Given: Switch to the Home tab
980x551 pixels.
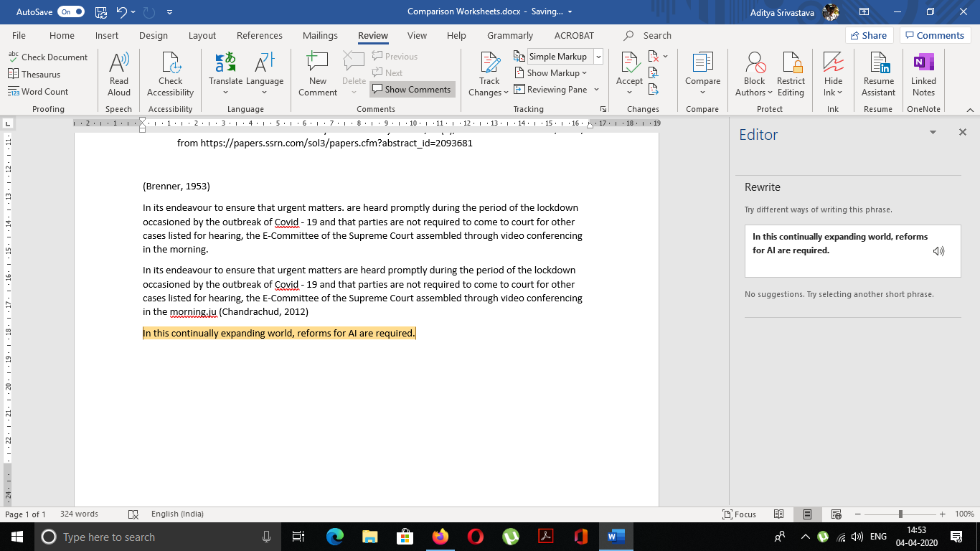Looking at the screenshot, I should [x=62, y=35].
